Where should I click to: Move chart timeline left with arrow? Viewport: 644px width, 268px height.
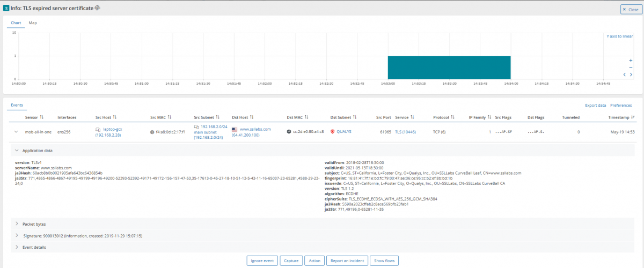pyautogui.click(x=624, y=75)
